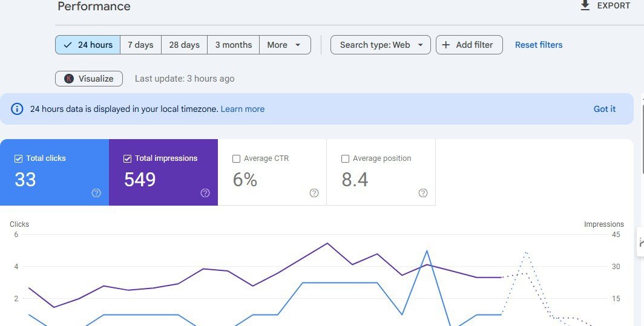Open the Search type: Web dropdown
This screenshot has width=644, height=326.
[381, 45]
